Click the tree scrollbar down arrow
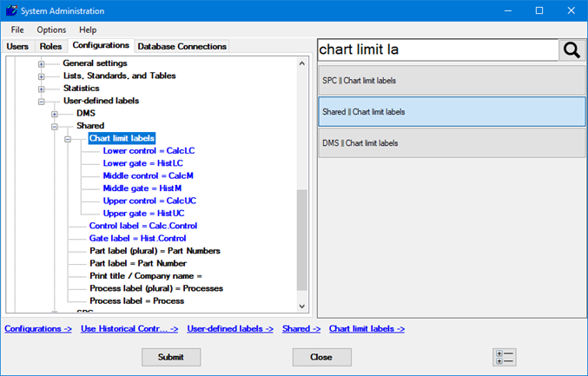Image resolution: width=588 pixels, height=376 pixels. 302,307
